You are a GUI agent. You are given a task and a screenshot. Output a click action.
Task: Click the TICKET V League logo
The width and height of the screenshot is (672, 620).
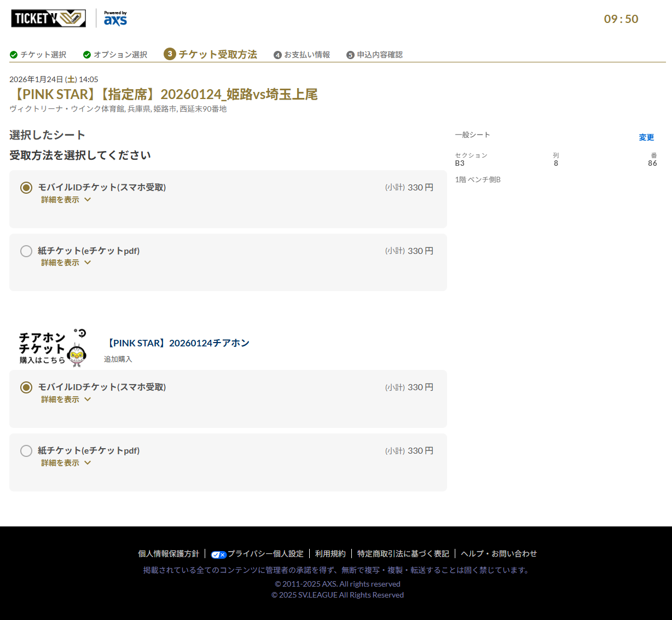[x=48, y=19]
